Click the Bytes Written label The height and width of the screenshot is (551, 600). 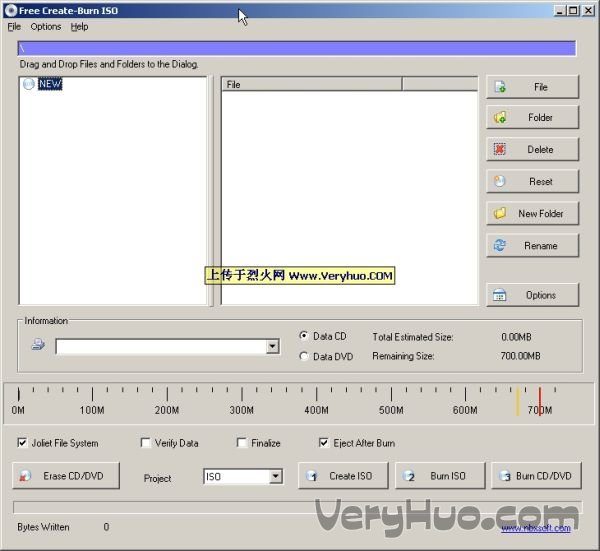(x=43, y=527)
